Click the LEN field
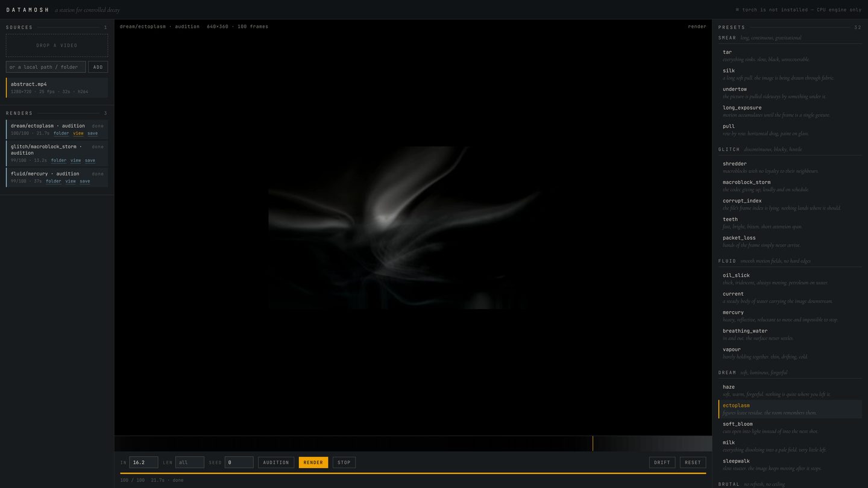Image resolution: width=868 pixels, height=488 pixels. [x=189, y=462]
